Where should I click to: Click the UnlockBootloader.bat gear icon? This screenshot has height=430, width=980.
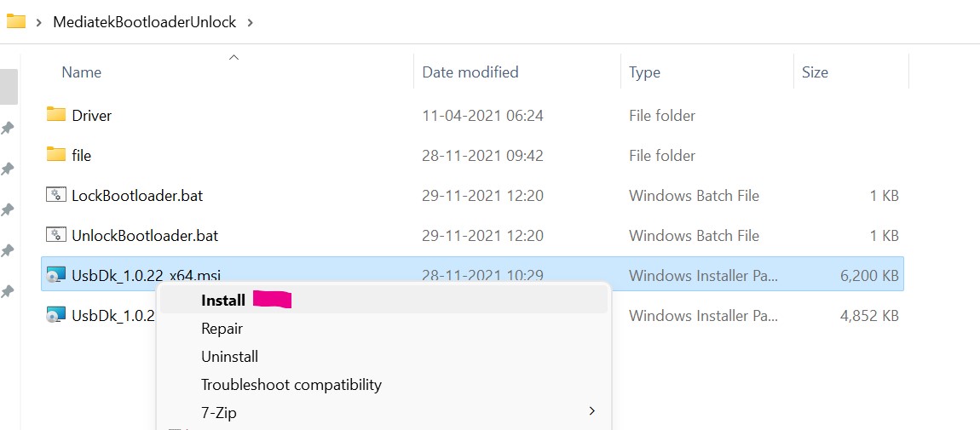56,235
